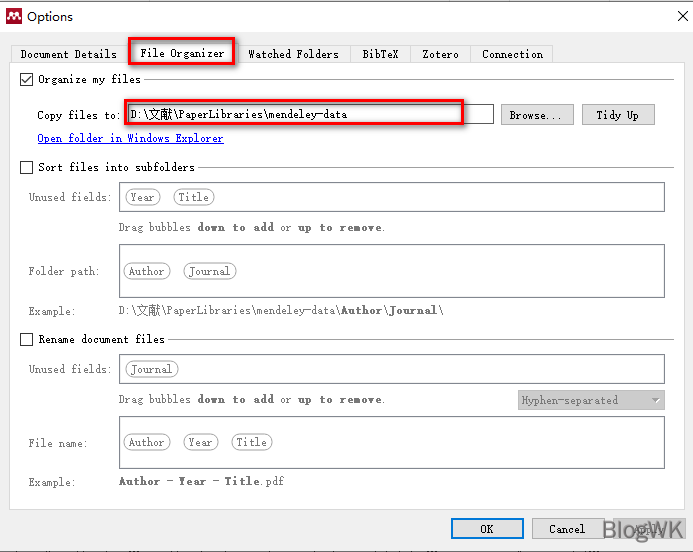Toggle the Organize my files checkbox
Viewport: 693px width, 552px height.
[27, 80]
